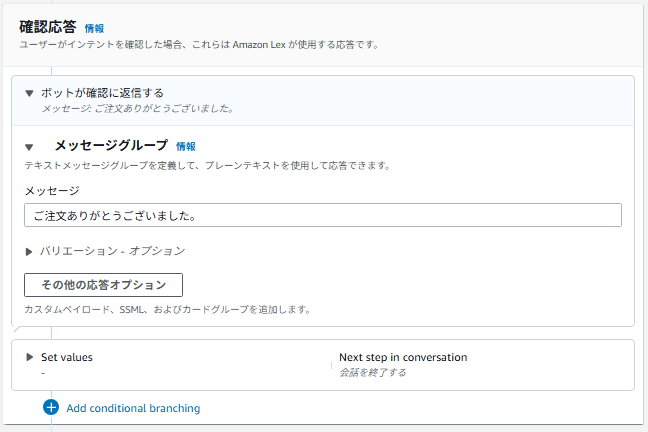The height and width of the screenshot is (432, 648).
Task: Expand the Set values arrow
Action: click(x=30, y=357)
